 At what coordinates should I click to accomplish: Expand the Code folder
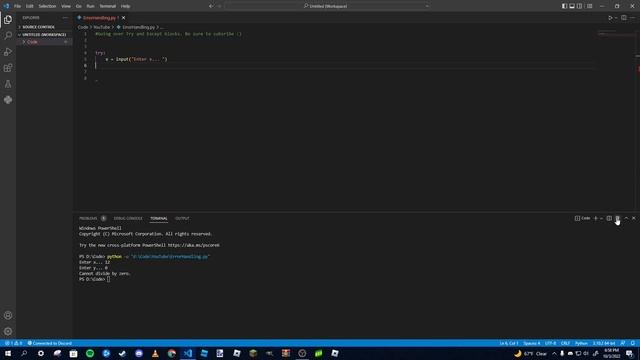(x=44, y=42)
